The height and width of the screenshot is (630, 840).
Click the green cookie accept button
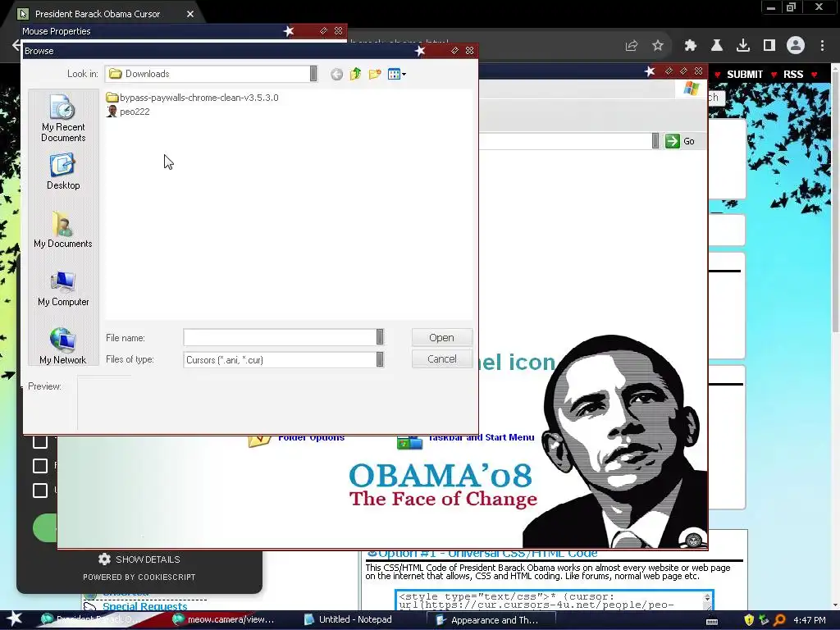pyautogui.click(x=45, y=527)
